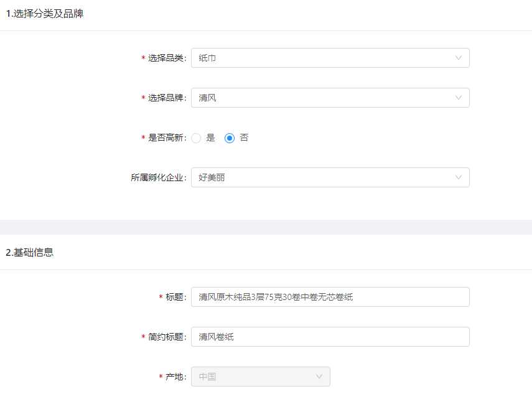Open the 选择品类 dropdown showing 纸巾
Screen dimensions: 532x394
click(324, 58)
